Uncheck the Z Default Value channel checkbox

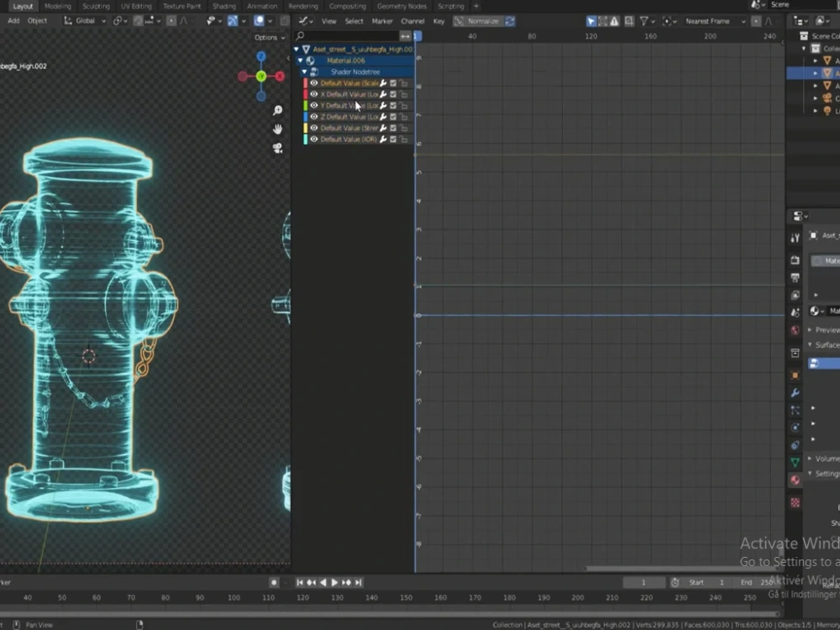click(393, 117)
